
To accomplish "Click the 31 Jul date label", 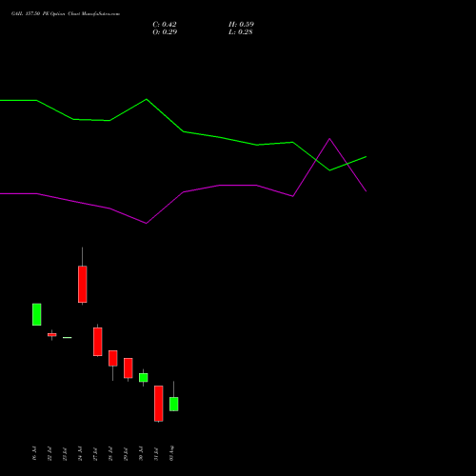I will [x=156, y=453].
